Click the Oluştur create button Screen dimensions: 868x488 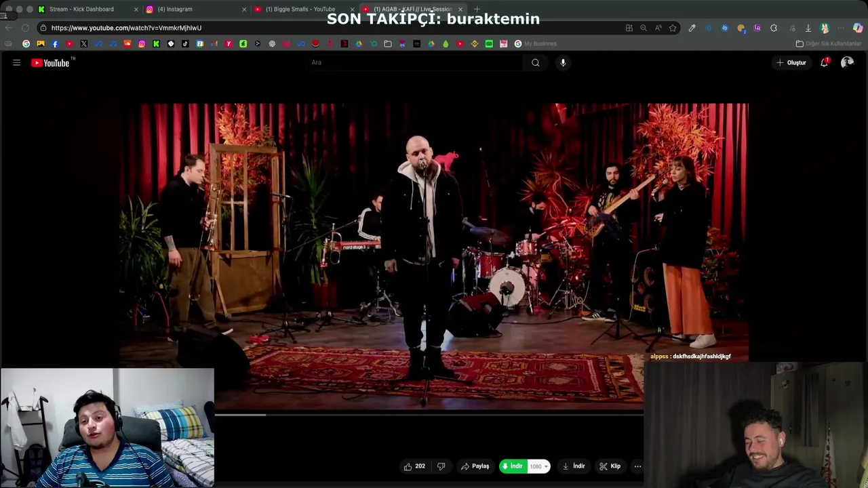coord(791,62)
